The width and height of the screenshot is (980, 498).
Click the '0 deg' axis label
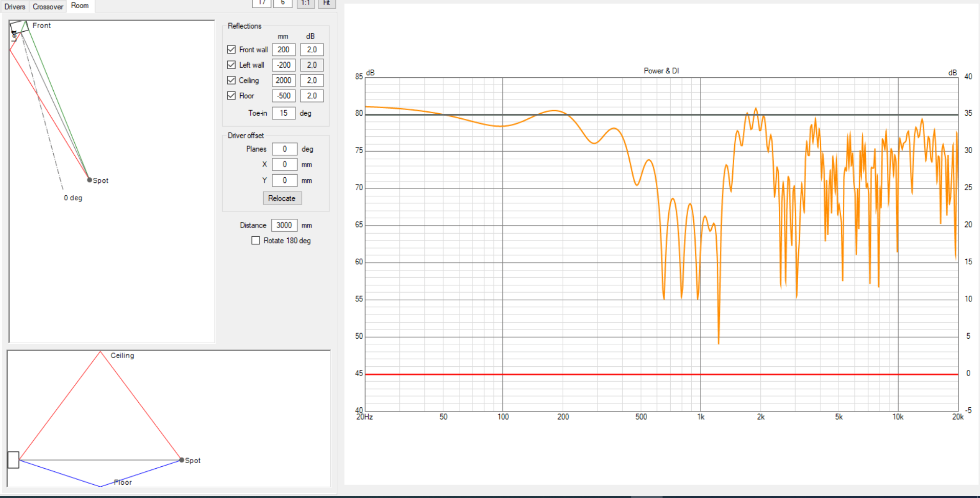[73, 198]
